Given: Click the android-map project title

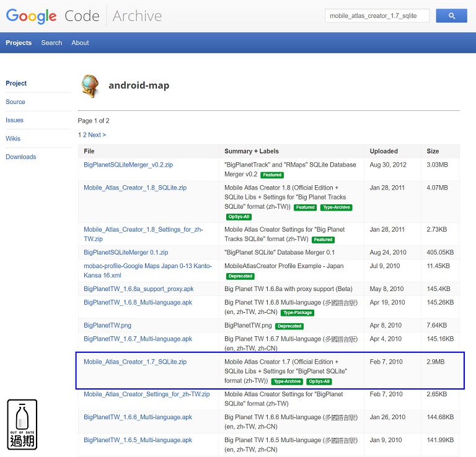Looking at the screenshot, I should pyautogui.click(x=139, y=85).
